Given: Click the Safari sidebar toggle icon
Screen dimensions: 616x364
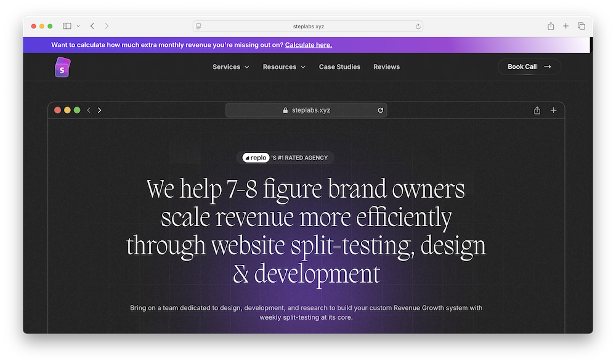Looking at the screenshot, I should [67, 26].
